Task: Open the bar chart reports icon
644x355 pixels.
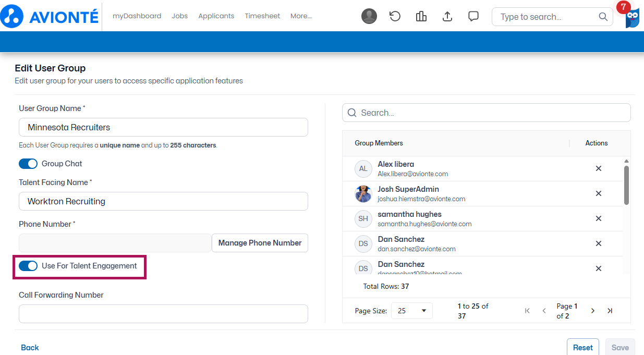Action: click(x=421, y=16)
